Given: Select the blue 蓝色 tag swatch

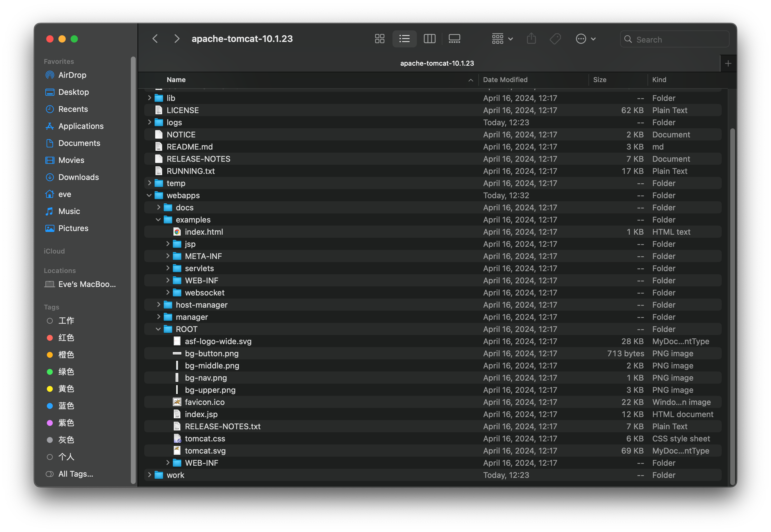Looking at the screenshot, I should 50,406.
